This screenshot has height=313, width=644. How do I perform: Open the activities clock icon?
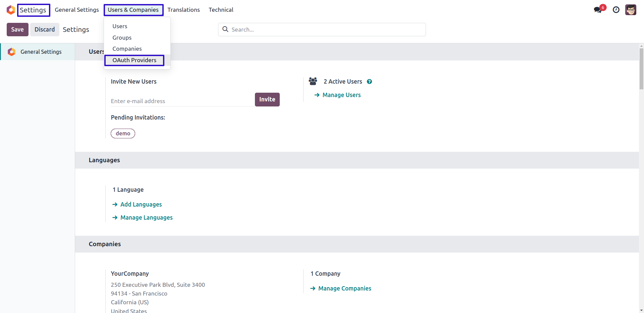point(616,10)
